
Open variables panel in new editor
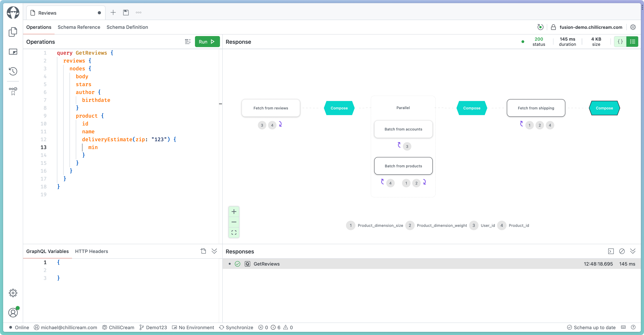click(203, 251)
